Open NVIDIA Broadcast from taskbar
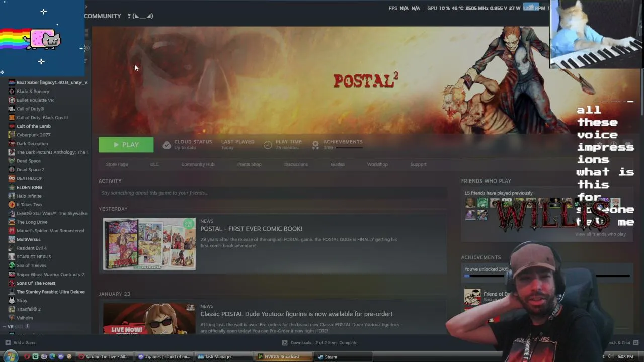The image size is (644, 362). pos(284,357)
